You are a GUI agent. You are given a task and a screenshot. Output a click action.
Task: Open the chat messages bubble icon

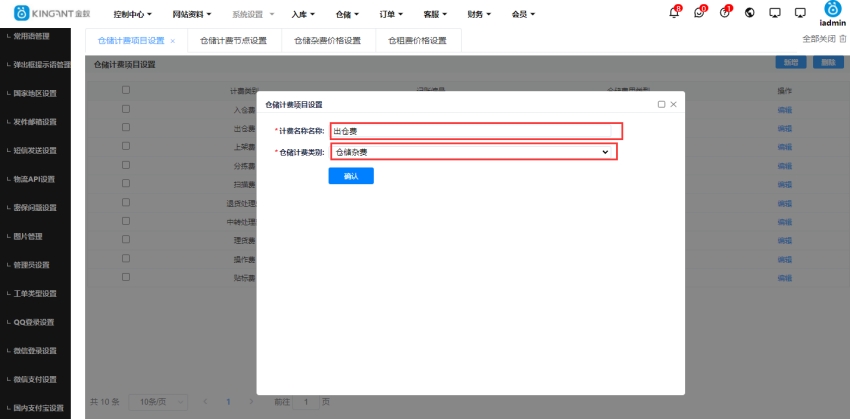coord(699,13)
